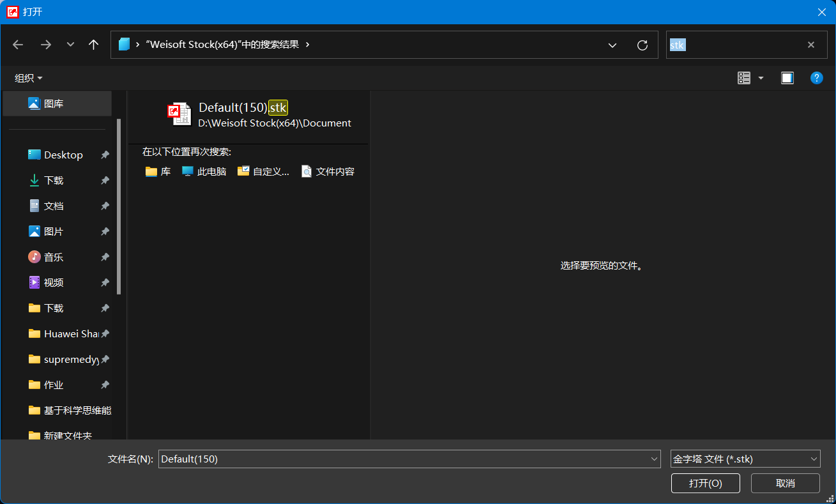Click the navigation pane scrollbar
The image size is (836, 504).
(x=119, y=206)
